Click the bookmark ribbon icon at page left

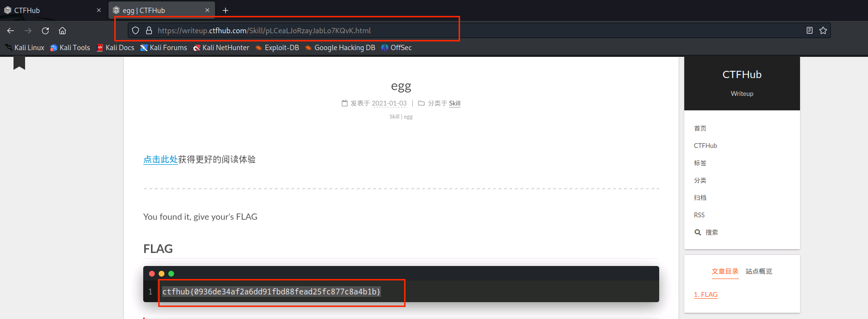(x=19, y=63)
